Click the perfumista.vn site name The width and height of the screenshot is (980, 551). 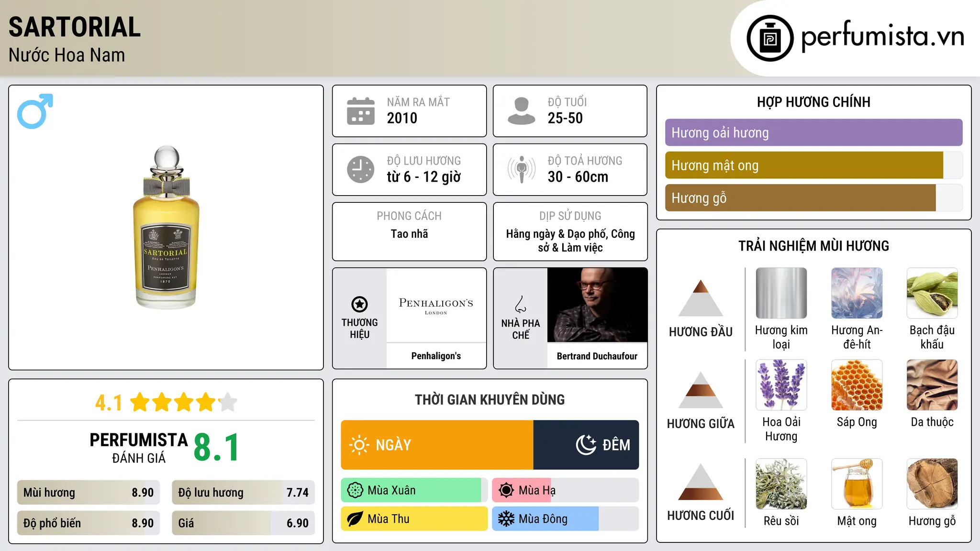point(882,37)
